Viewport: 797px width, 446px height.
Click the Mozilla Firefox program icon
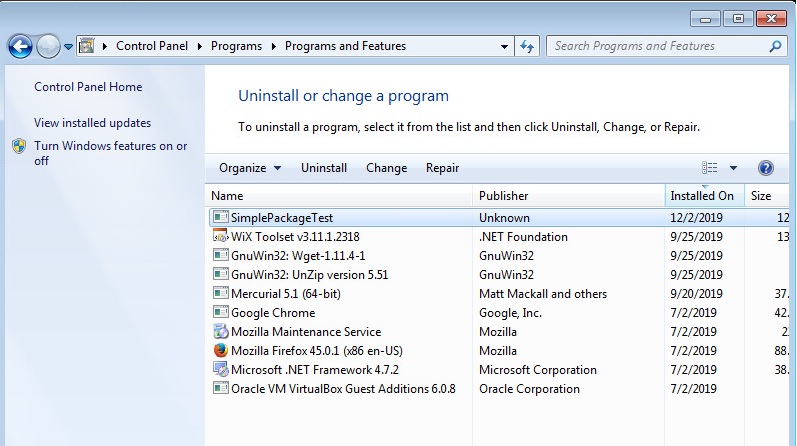pyautogui.click(x=221, y=351)
